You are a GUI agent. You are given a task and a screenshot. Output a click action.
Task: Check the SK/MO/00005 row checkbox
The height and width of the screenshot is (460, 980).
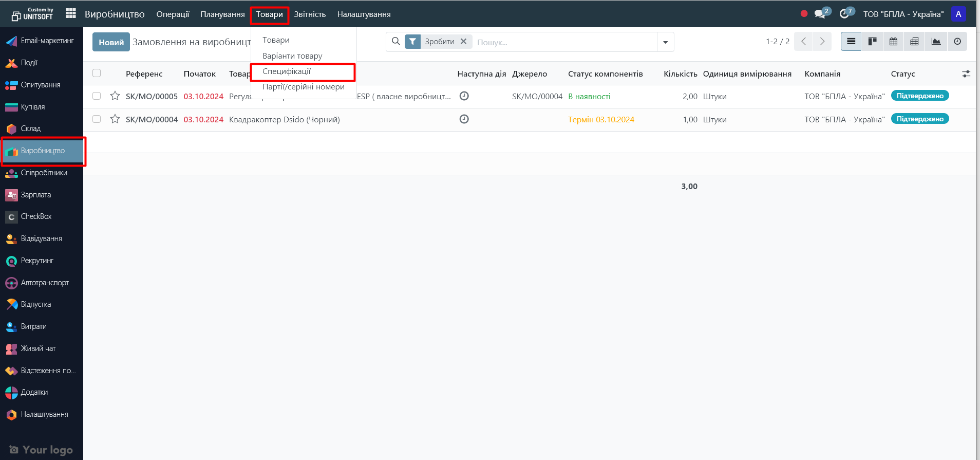97,96
